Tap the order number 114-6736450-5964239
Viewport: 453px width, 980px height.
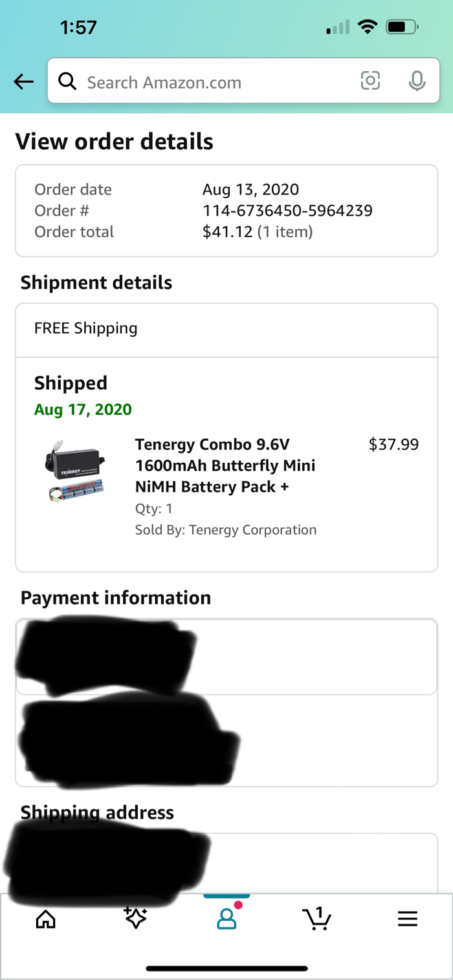pos(287,211)
